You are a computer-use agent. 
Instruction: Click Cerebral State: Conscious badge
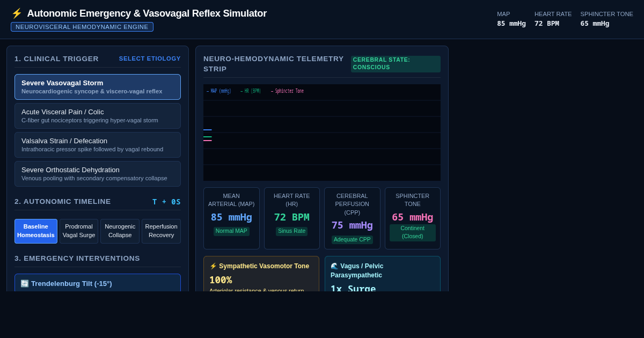click(x=396, y=64)
